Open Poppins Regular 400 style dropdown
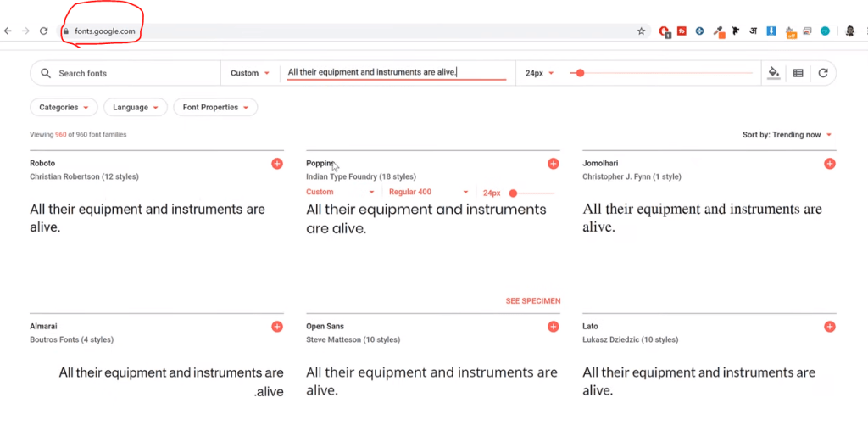 [x=428, y=193]
